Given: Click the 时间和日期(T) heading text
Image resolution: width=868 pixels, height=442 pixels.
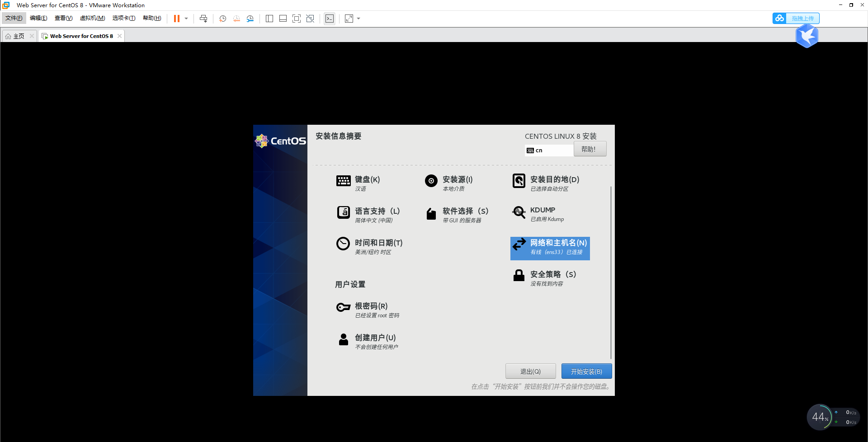Looking at the screenshot, I should pos(379,243).
